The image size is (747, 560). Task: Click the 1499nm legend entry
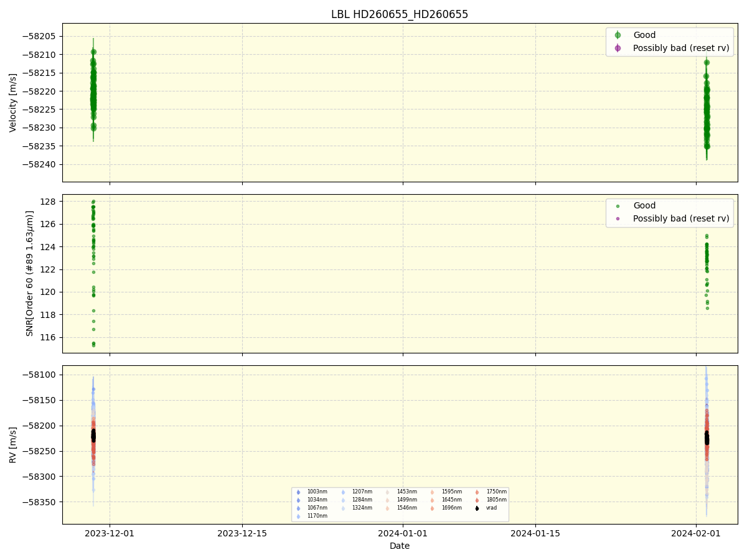click(x=406, y=500)
